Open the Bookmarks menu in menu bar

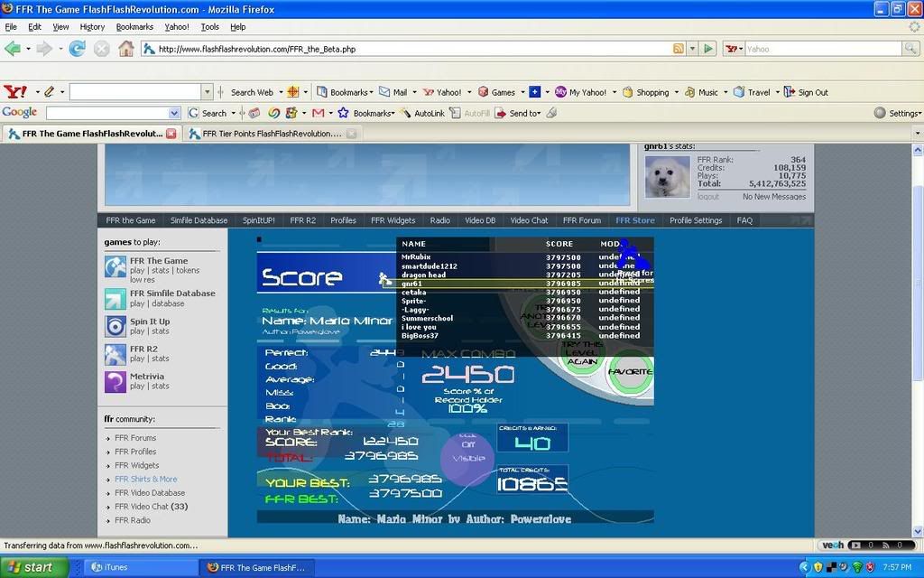[x=134, y=27]
